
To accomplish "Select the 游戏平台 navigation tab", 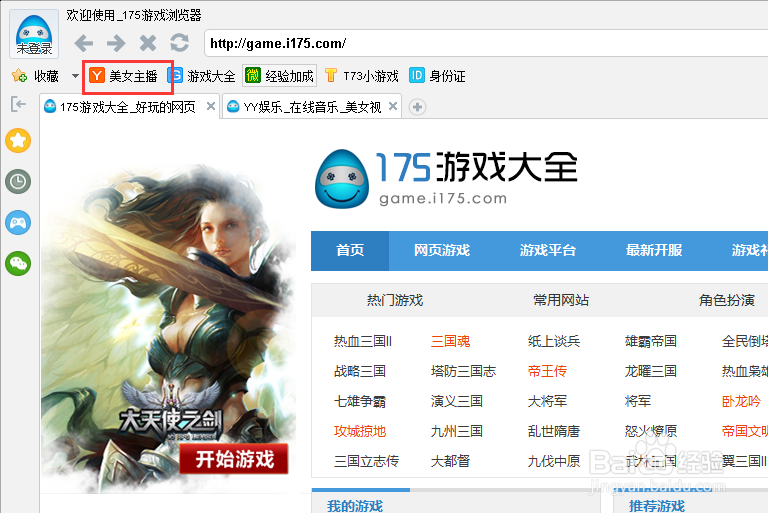I will click(x=548, y=250).
